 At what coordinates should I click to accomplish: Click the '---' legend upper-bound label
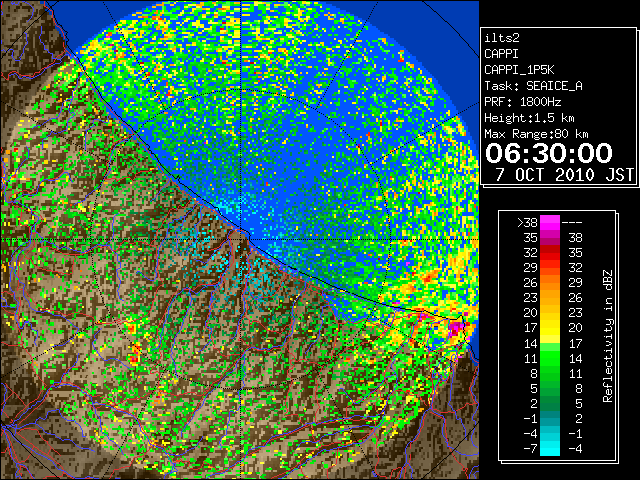[x=572, y=223]
